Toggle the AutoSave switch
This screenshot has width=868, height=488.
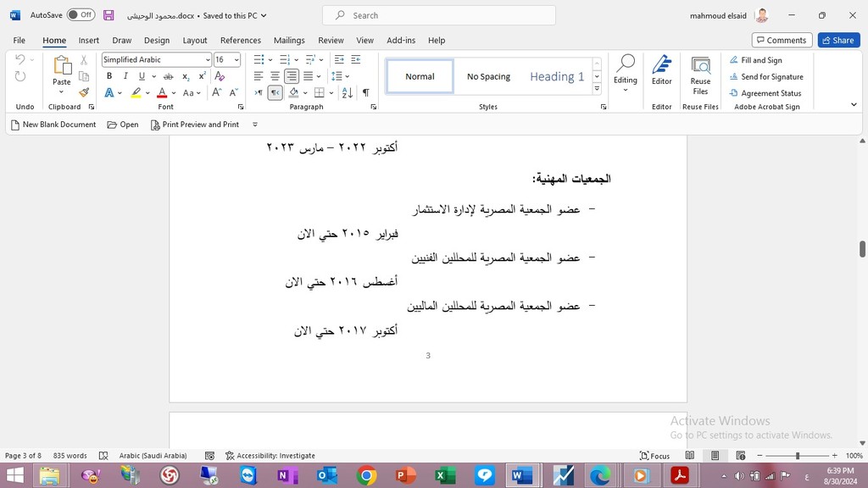(x=81, y=15)
